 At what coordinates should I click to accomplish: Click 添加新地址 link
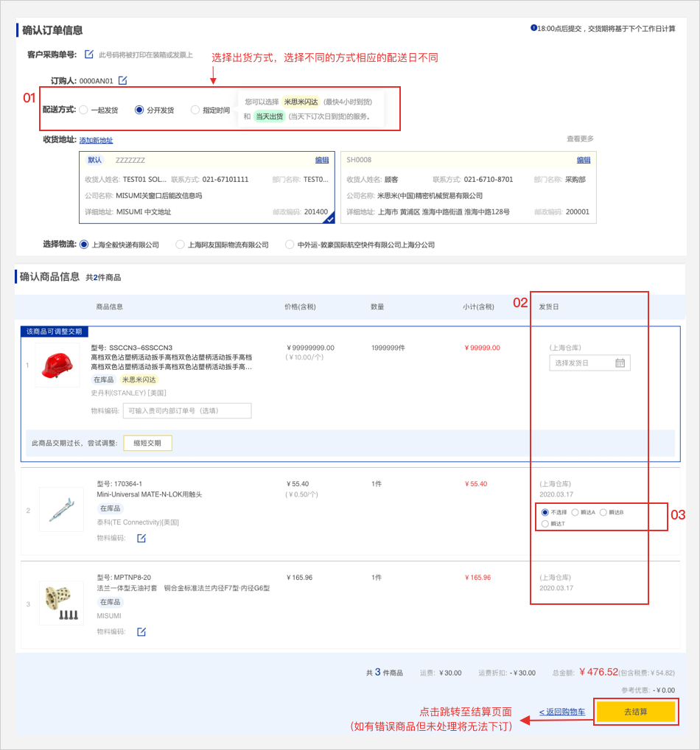click(x=96, y=141)
